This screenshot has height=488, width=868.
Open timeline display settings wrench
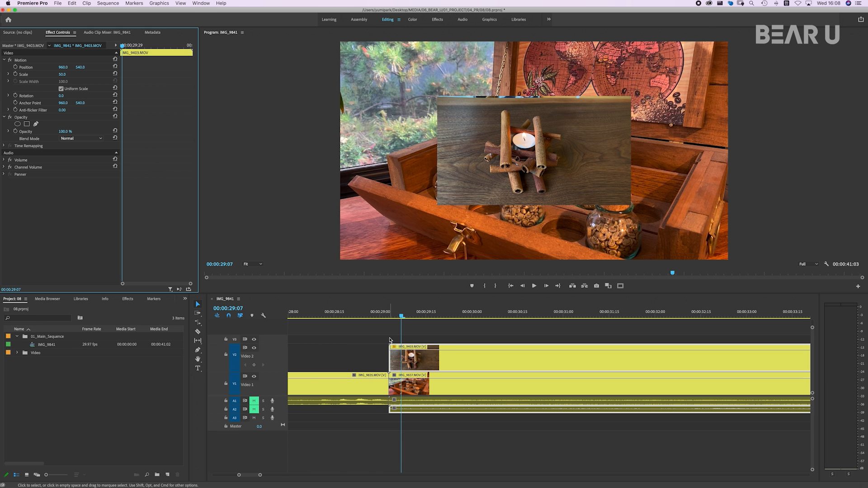click(263, 315)
